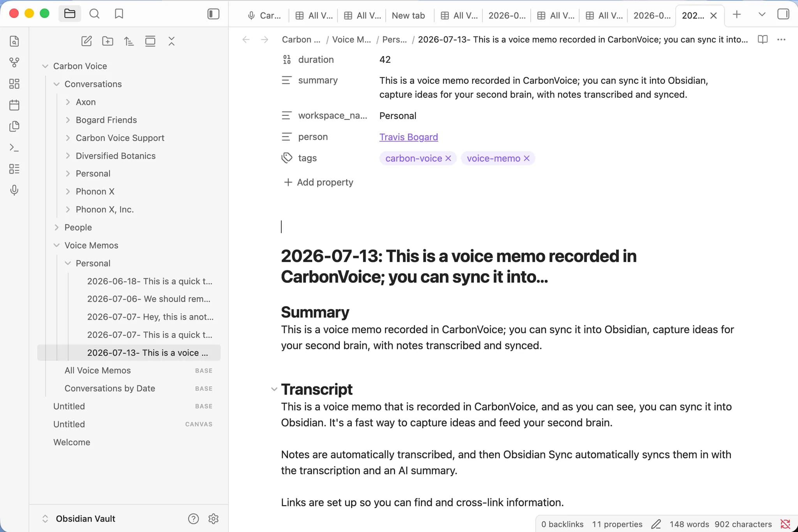Open today's daily note calendar icon
Viewport: 798px width, 532px height.
(14, 105)
